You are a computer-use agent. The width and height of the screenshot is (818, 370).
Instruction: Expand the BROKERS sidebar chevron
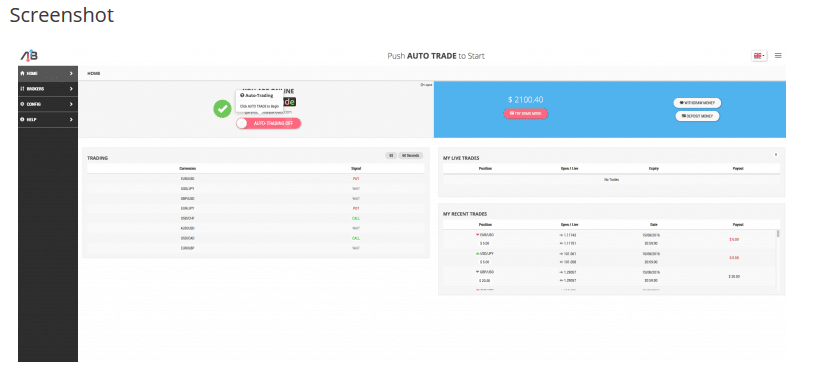[x=71, y=89]
